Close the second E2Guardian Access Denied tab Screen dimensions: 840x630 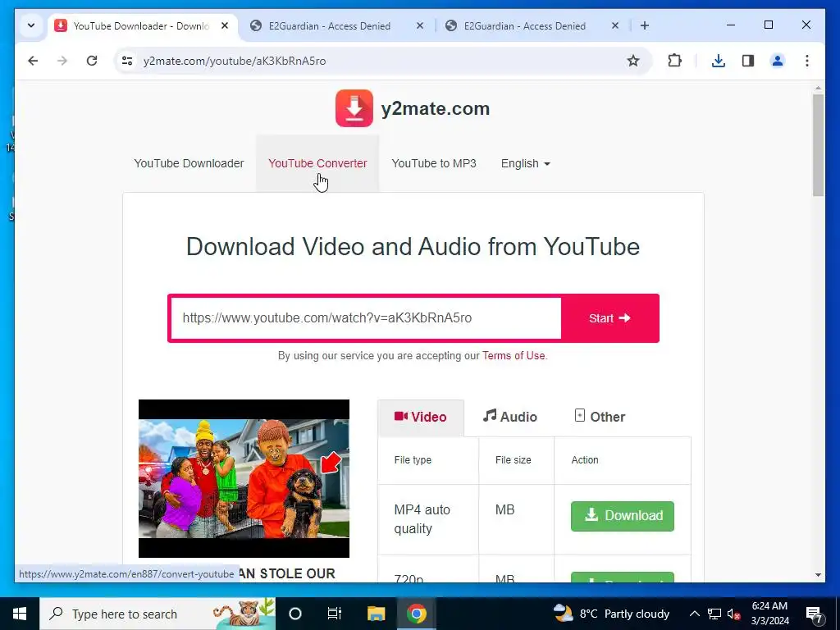point(615,25)
